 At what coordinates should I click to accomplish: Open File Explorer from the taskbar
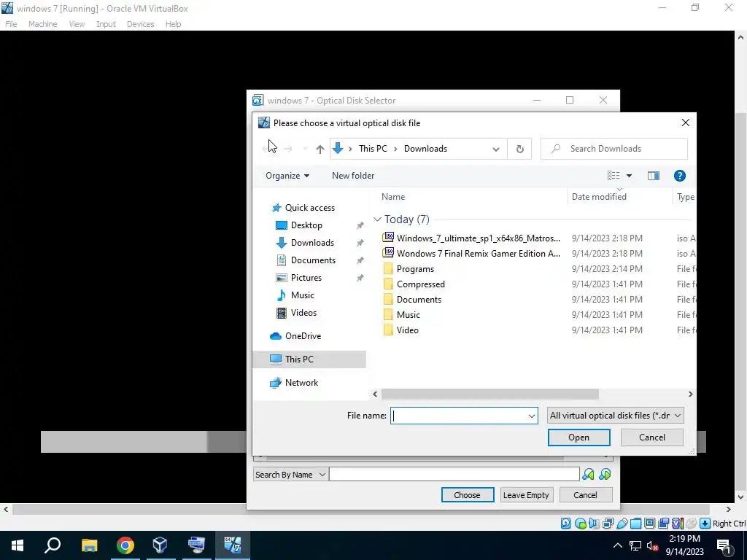[89, 545]
